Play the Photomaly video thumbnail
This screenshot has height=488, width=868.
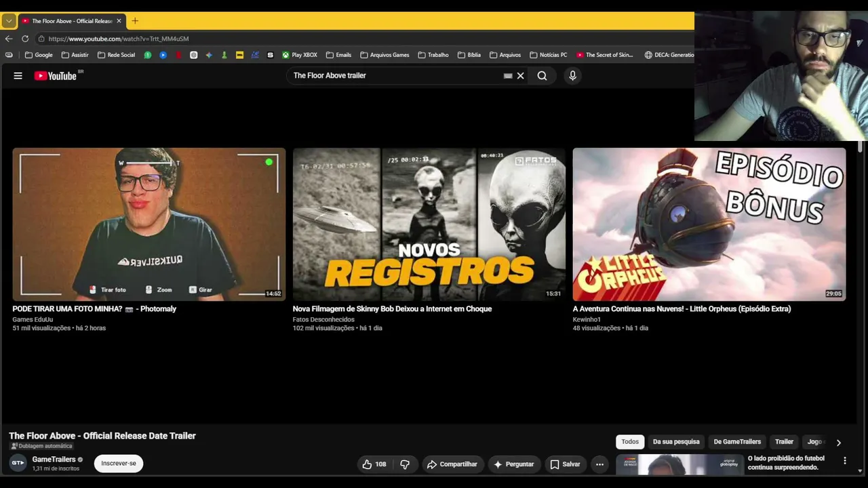coord(149,224)
